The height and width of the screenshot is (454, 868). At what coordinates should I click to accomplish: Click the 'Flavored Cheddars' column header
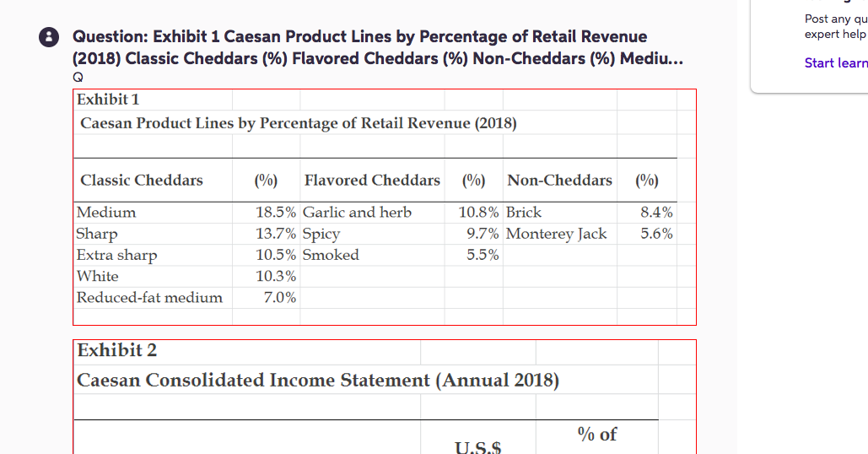pos(372,181)
